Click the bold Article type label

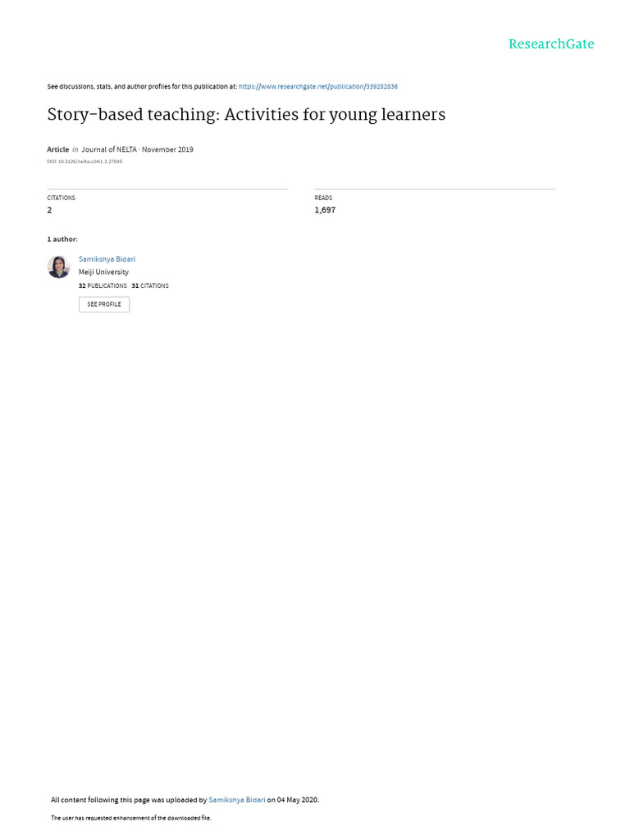(58, 150)
